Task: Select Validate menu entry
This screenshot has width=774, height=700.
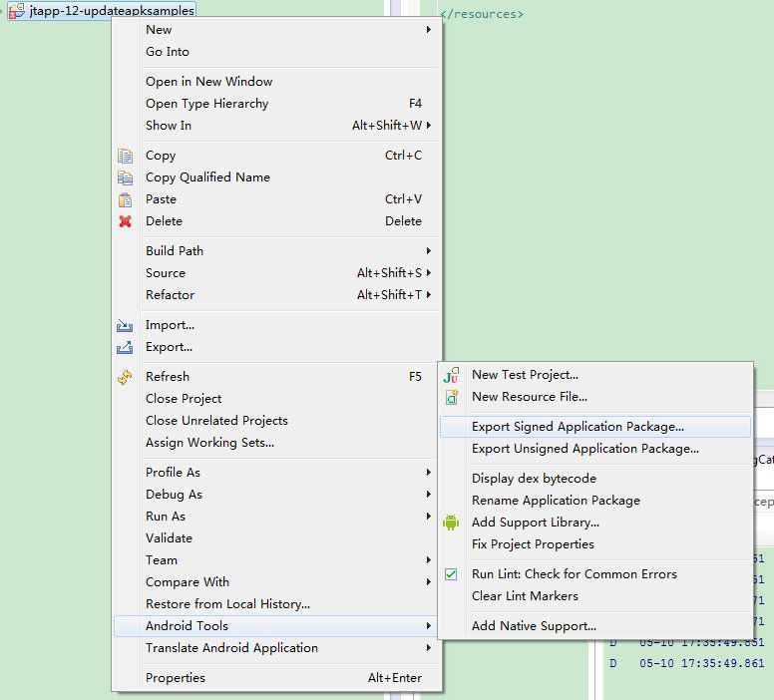Action: click(x=277, y=538)
